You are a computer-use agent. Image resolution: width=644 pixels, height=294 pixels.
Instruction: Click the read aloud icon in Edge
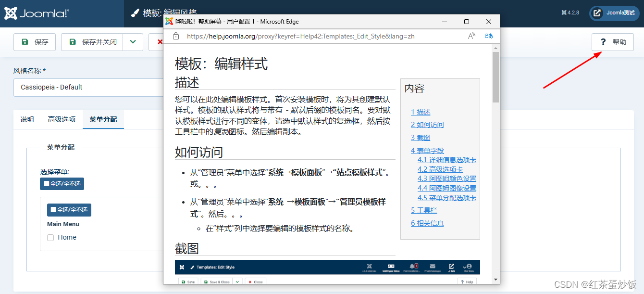click(x=471, y=36)
